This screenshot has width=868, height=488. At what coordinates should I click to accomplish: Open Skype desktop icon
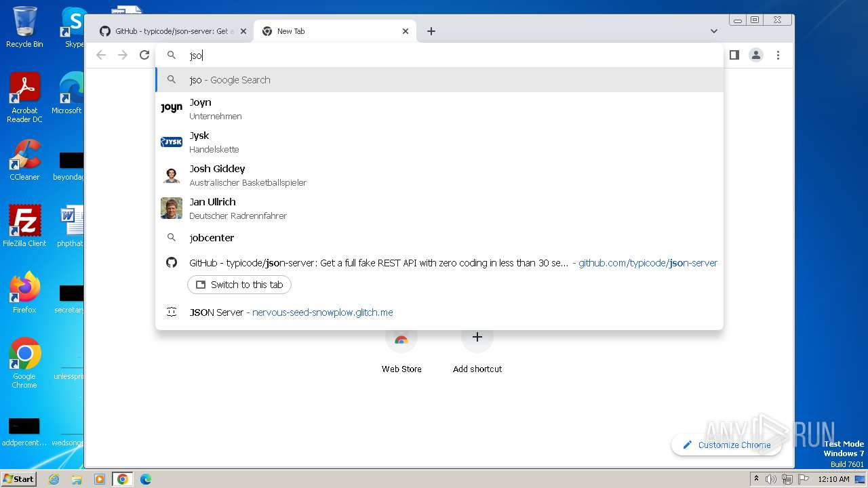click(73, 27)
